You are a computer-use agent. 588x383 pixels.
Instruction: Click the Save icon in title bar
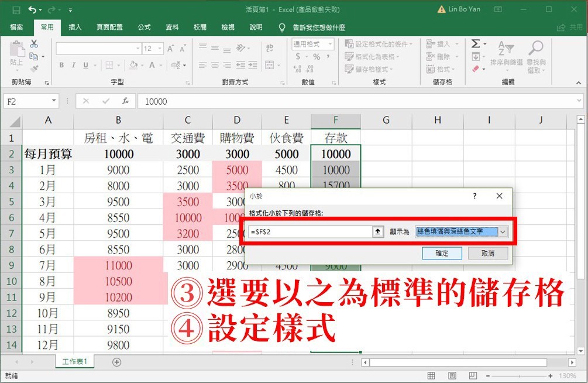coord(16,10)
